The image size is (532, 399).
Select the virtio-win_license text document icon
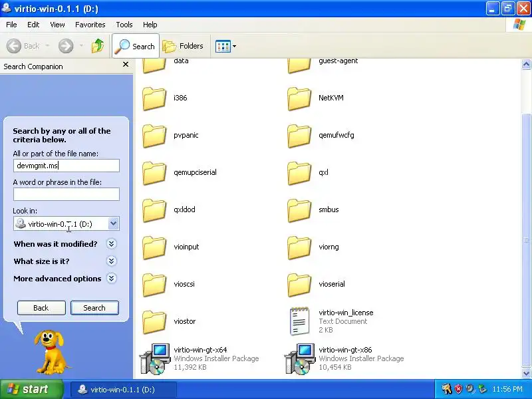coord(299,321)
